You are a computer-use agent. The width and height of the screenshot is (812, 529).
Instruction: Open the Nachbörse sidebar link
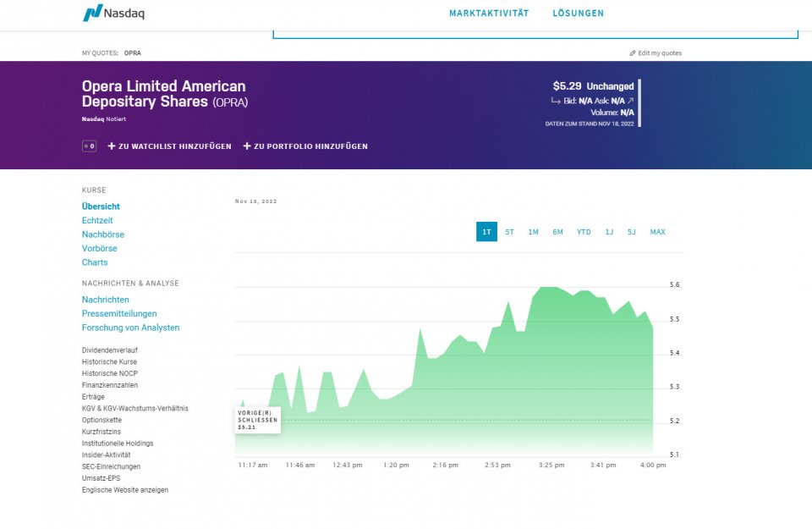coord(103,234)
